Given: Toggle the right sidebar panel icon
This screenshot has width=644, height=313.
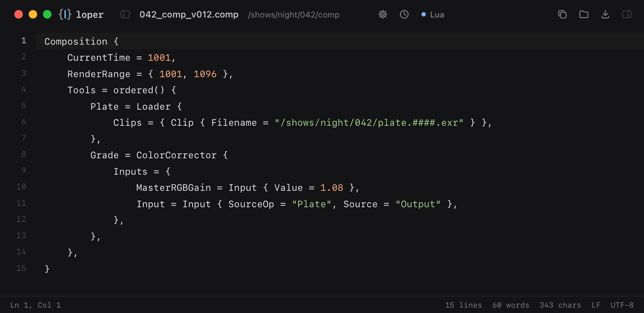Looking at the screenshot, I should click(x=627, y=14).
